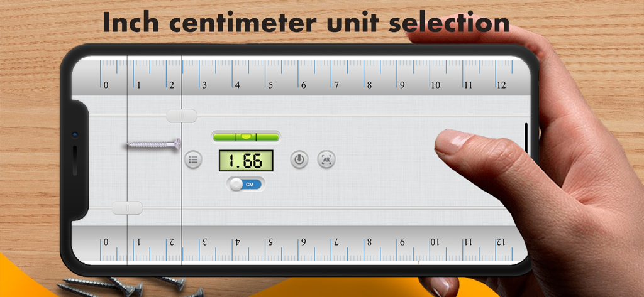Click the pile of screws below phone
Screen dimensions: 644x297
point(131,287)
